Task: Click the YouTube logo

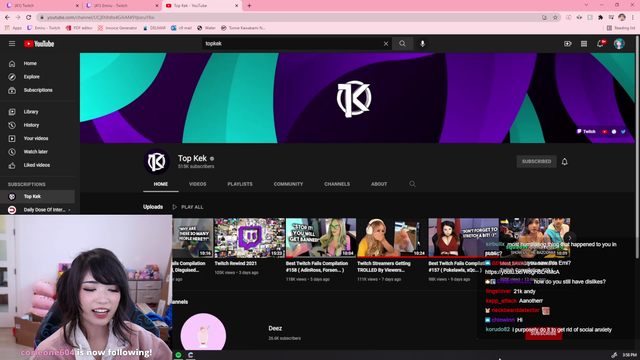Action: pyautogui.click(x=39, y=44)
